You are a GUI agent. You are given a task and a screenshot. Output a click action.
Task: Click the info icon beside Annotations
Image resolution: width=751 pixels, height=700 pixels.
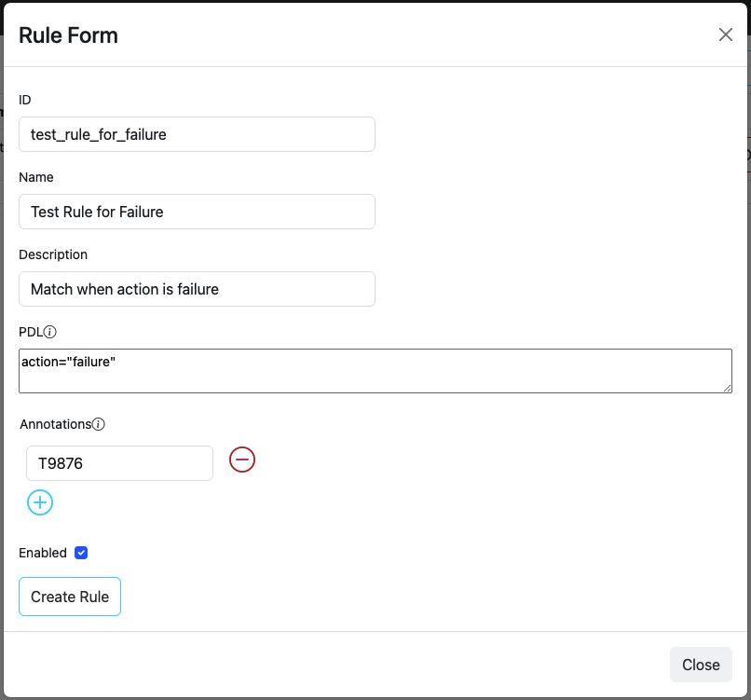pyautogui.click(x=99, y=424)
